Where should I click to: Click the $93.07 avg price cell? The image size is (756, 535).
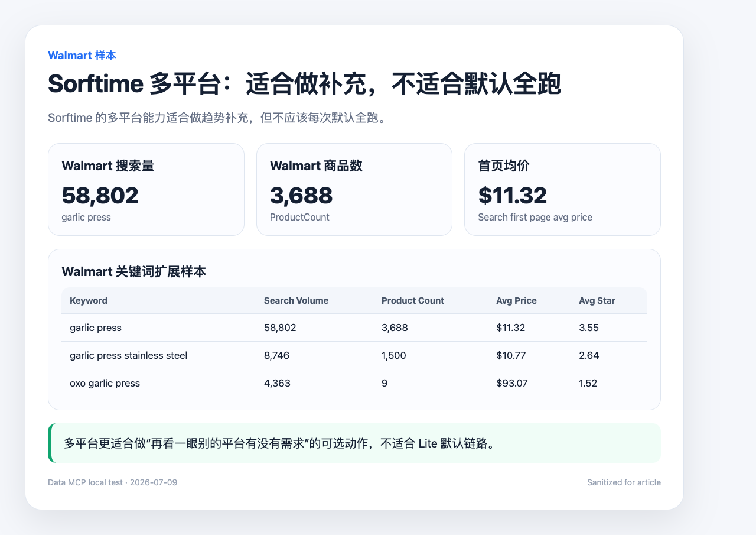pos(512,383)
